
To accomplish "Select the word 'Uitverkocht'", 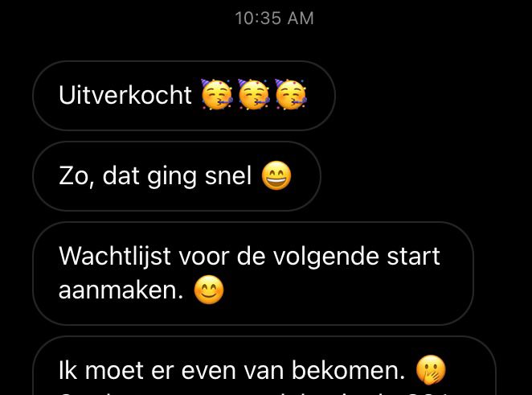I will [125, 95].
